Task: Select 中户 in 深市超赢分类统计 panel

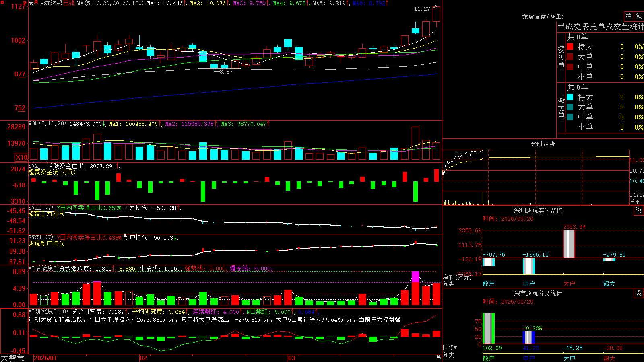Action: [x=529, y=358]
